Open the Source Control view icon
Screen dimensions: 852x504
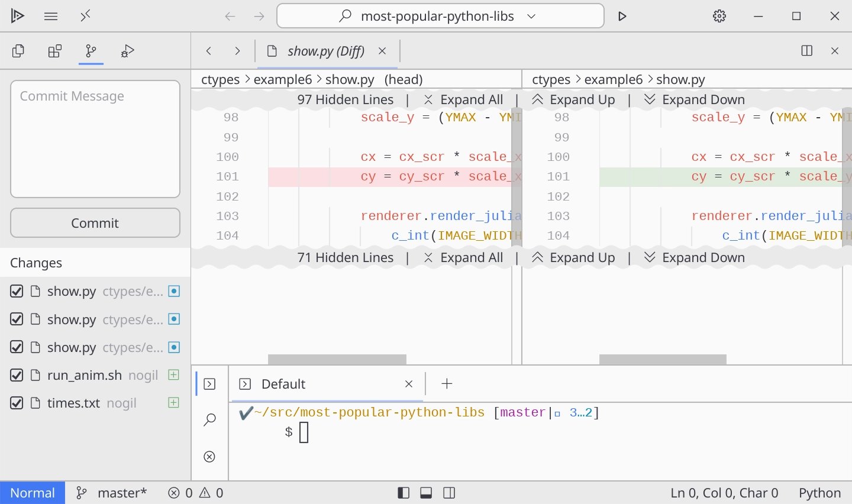91,51
